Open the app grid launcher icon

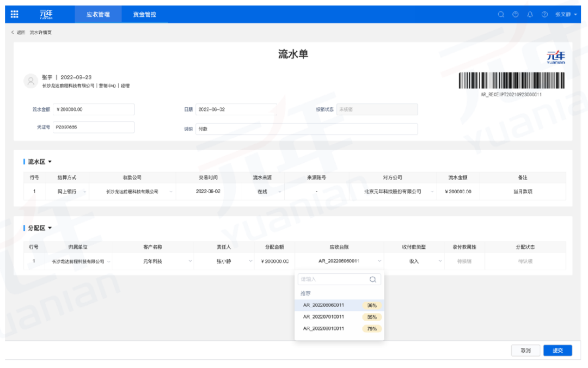tap(14, 14)
